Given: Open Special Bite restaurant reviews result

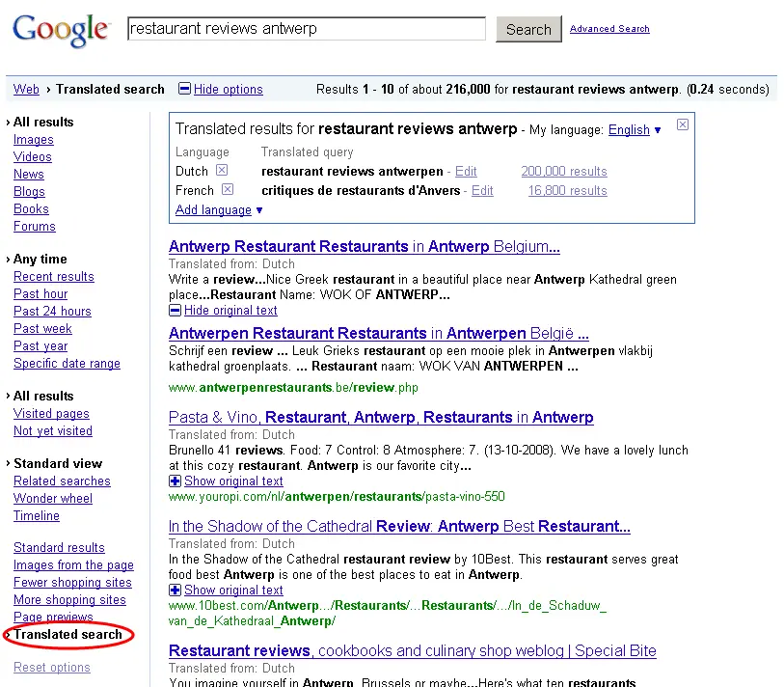Looking at the screenshot, I should pos(413,650).
